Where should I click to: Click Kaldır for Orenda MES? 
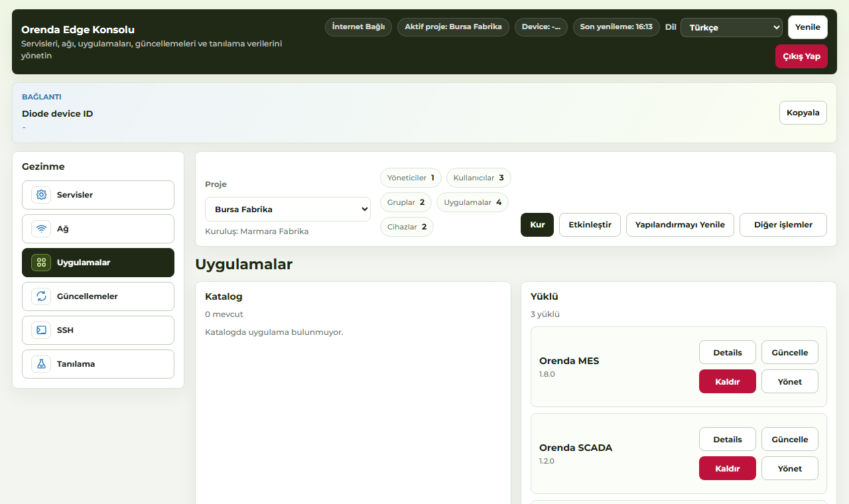coord(728,381)
